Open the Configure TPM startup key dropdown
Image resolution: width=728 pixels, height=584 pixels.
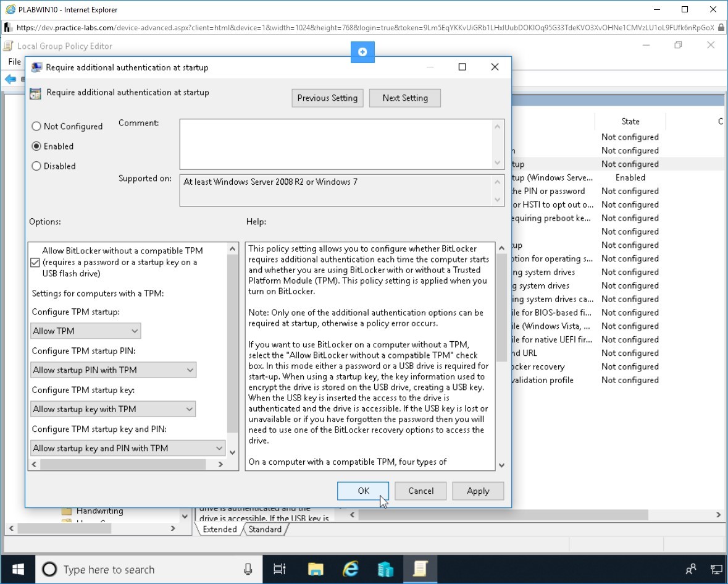(113, 409)
